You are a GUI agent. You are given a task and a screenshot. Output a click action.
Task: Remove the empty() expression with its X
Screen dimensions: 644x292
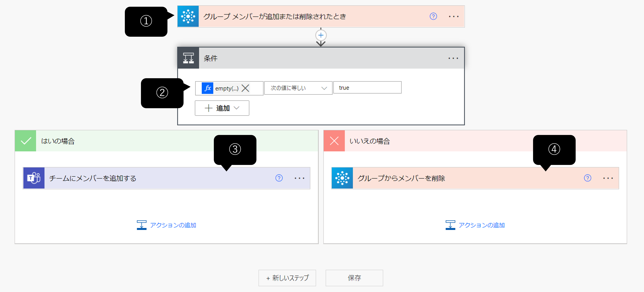(245, 88)
